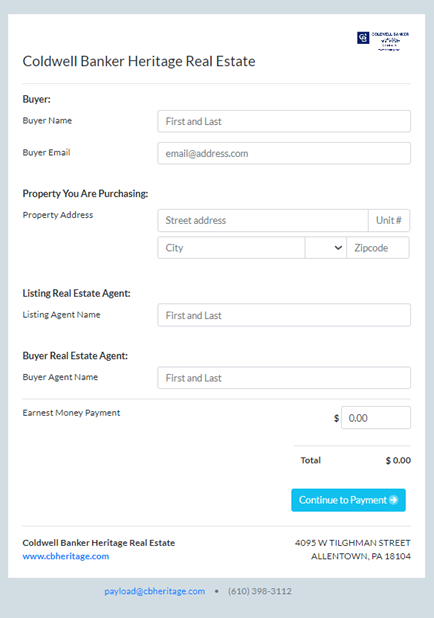Image resolution: width=434 pixels, height=618 pixels.
Task: Click the Unit # input box
Action: click(x=389, y=220)
